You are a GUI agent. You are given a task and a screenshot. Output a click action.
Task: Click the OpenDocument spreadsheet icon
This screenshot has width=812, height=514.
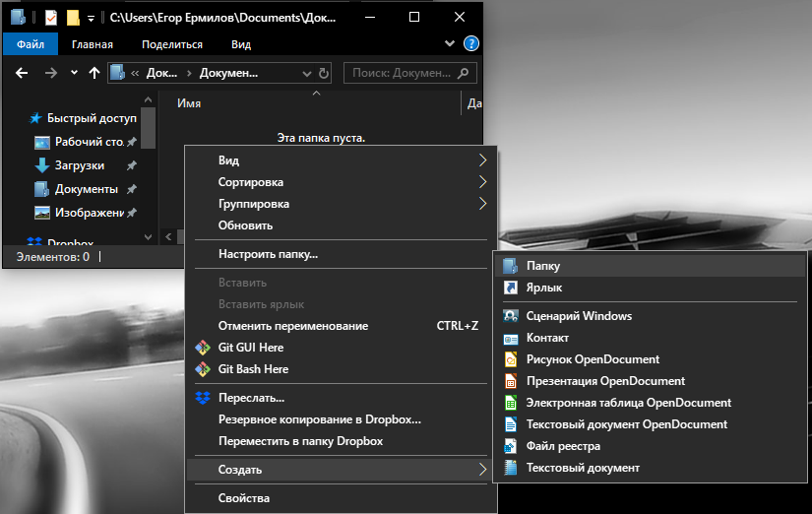510,403
